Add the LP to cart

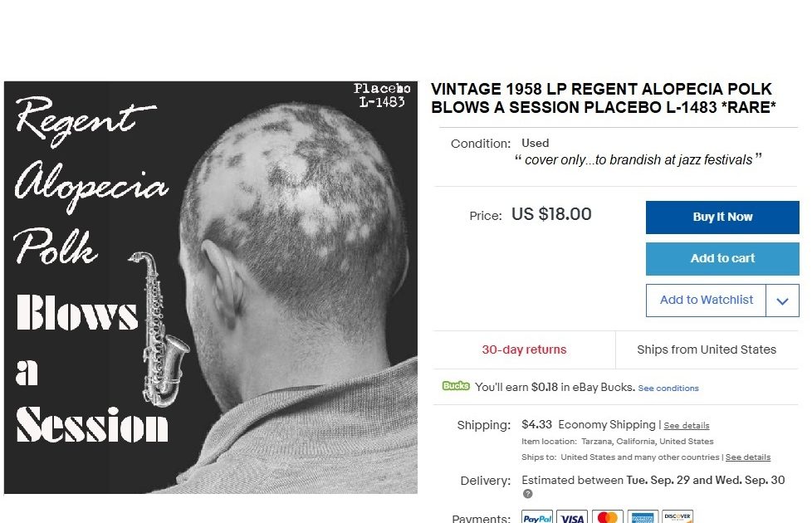(x=722, y=258)
